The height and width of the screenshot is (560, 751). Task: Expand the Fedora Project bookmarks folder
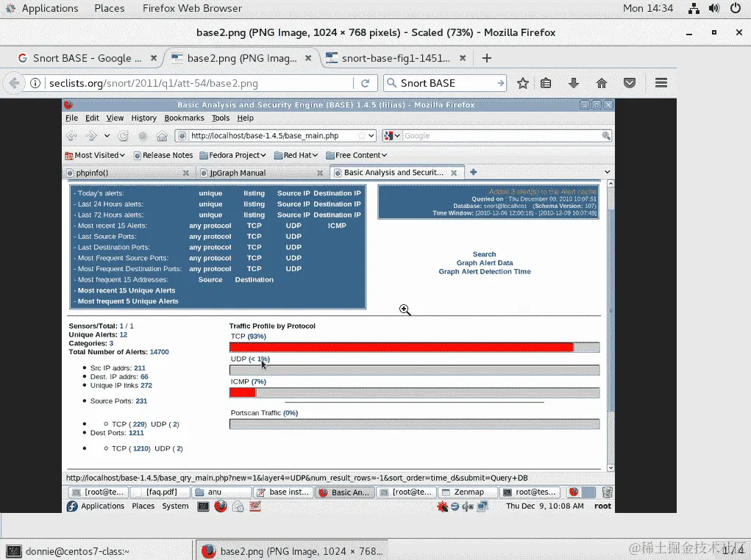[x=232, y=155]
